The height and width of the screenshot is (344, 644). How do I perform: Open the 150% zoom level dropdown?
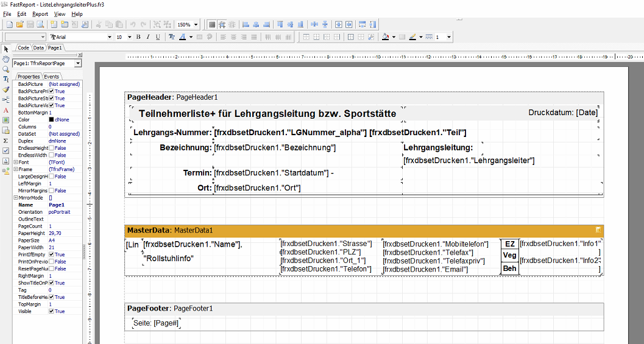click(196, 25)
